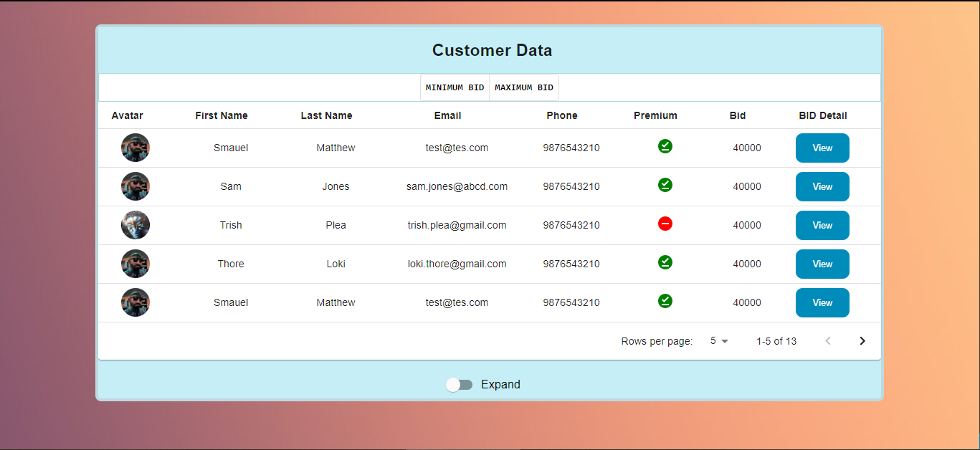Screen dimensions: 980x450
Task: Click Trish Plea's avatar photo
Action: pyautogui.click(x=135, y=225)
